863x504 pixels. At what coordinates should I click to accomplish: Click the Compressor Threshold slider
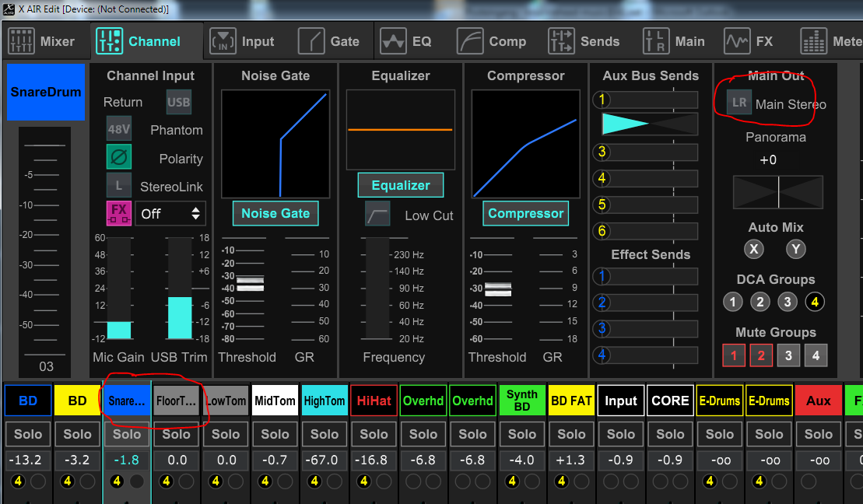click(x=498, y=289)
